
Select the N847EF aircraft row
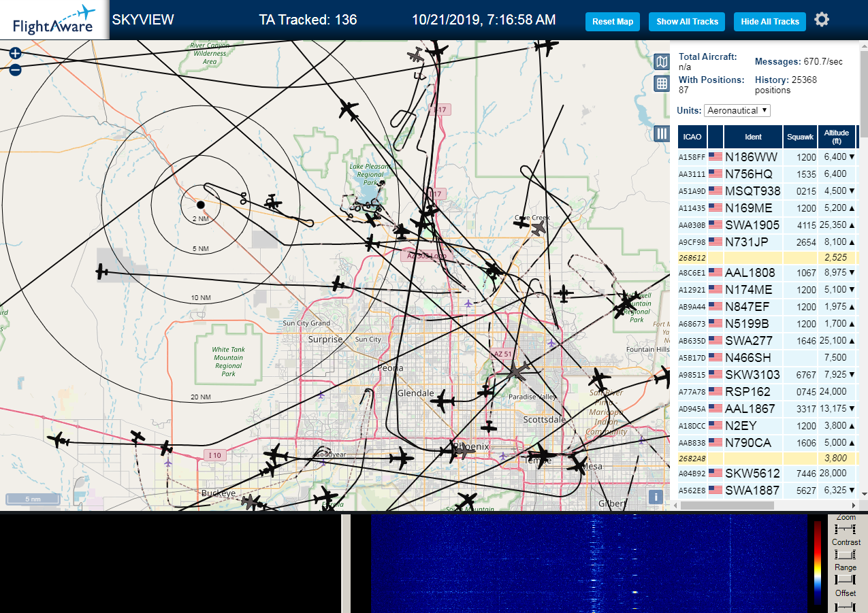pyautogui.click(x=769, y=307)
